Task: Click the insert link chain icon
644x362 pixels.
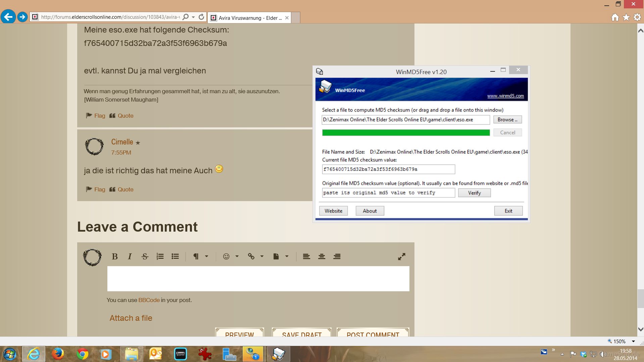Action: [x=251, y=256]
